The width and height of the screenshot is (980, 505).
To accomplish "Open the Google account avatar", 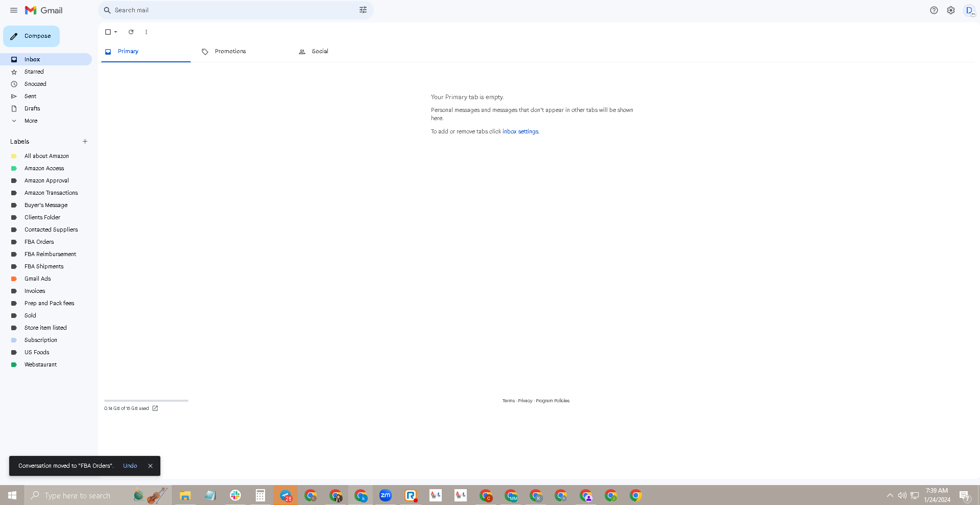I will [x=969, y=10].
